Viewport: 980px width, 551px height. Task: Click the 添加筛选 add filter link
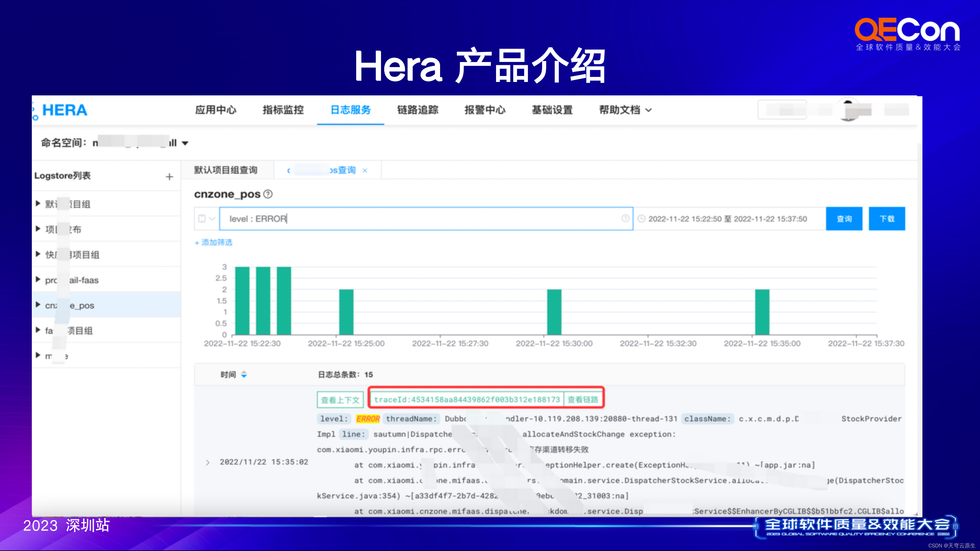[213, 243]
